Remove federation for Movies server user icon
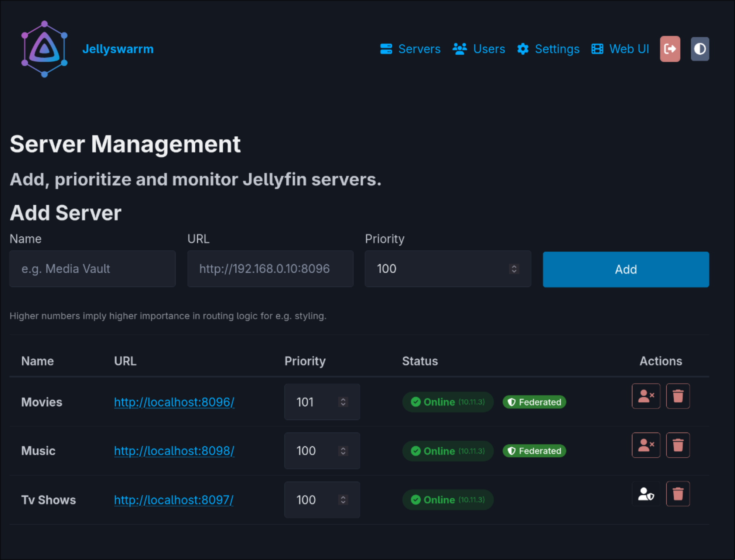The width and height of the screenshot is (735, 560). (646, 396)
